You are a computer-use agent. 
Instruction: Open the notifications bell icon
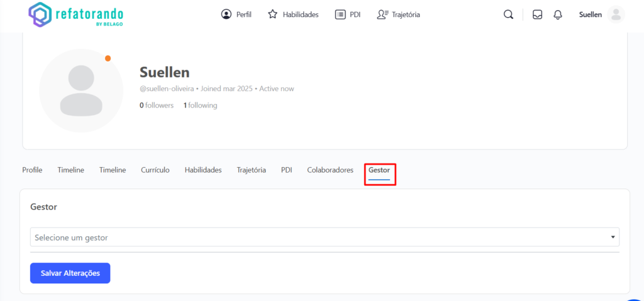pos(558,14)
